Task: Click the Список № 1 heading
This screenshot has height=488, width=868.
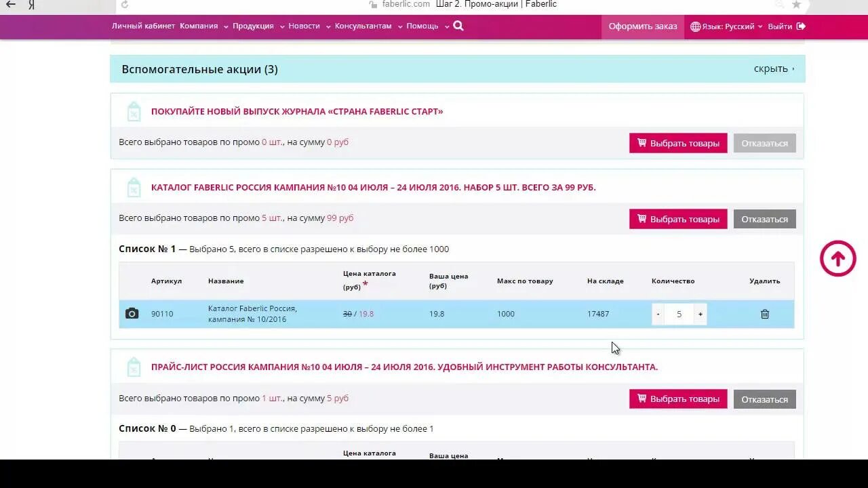Action: point(147,249)
